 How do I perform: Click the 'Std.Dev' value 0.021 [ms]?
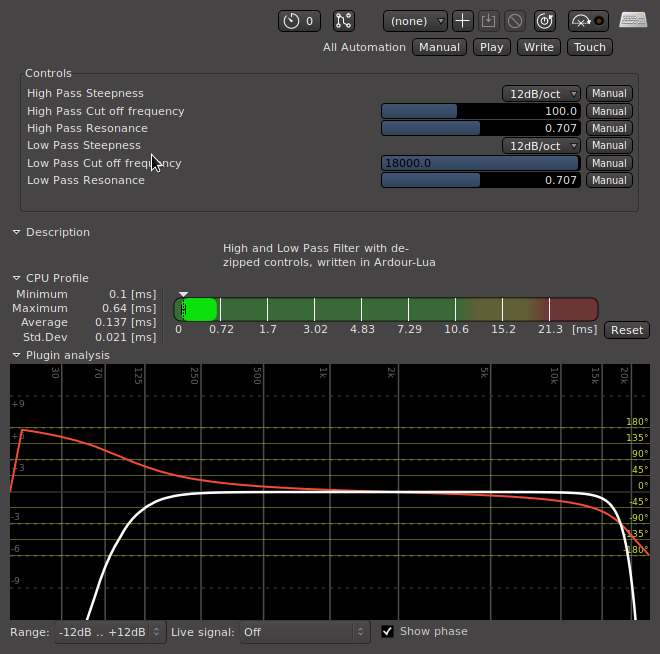125,337
